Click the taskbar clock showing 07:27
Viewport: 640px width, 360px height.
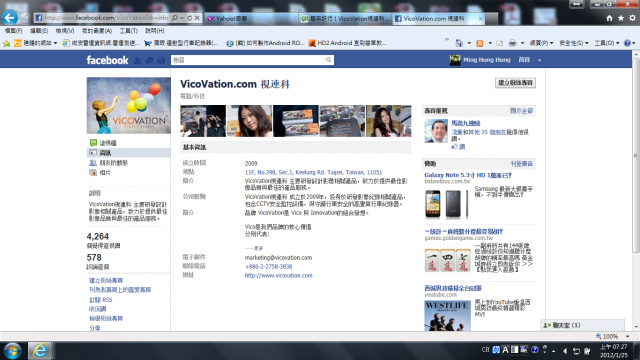point(613,351)
